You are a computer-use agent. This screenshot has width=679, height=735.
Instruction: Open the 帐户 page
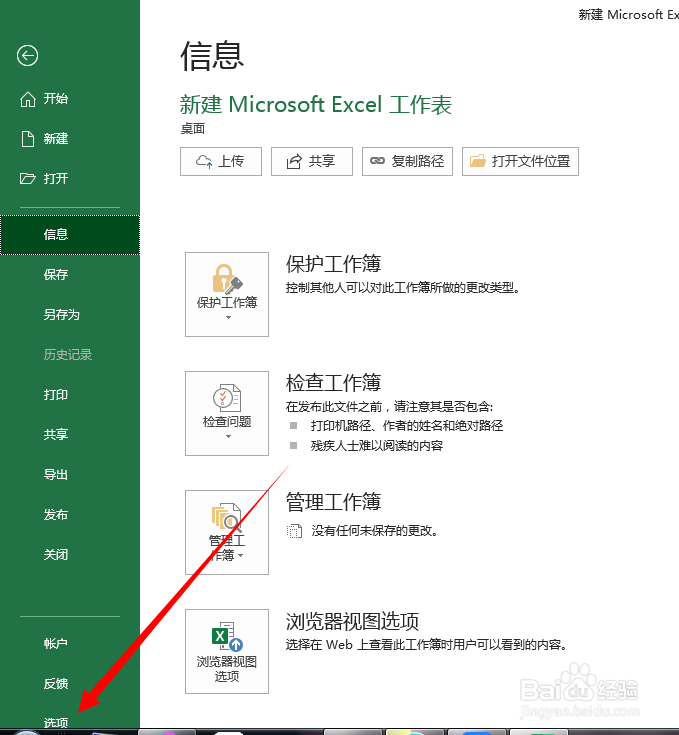[x=56, y=644]
